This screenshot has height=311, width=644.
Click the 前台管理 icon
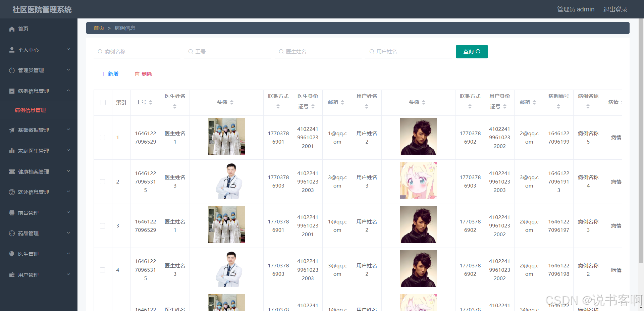coord(12,213)
